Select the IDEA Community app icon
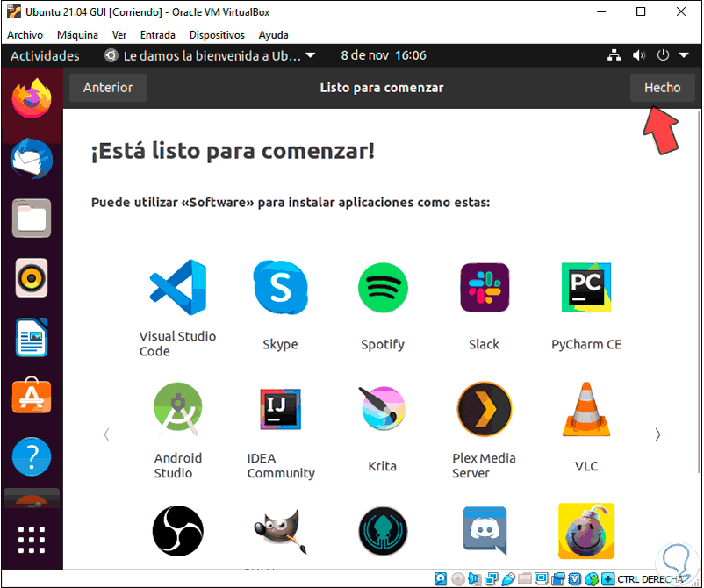The height and width of the screenshot is (588, 704). (281, 409)
